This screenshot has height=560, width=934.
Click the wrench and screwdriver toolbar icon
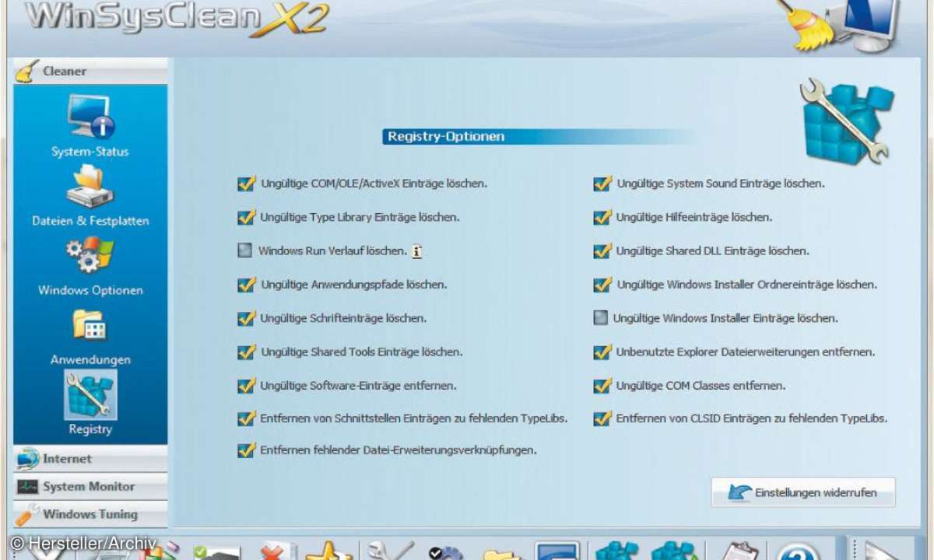(389, 550)
